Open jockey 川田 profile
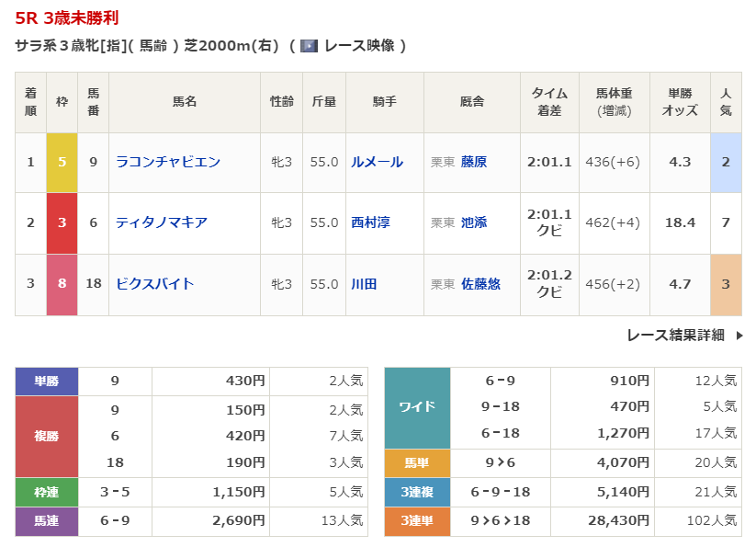Image resolution: width=756 pixels, height=547 pixels. [364, 284]
